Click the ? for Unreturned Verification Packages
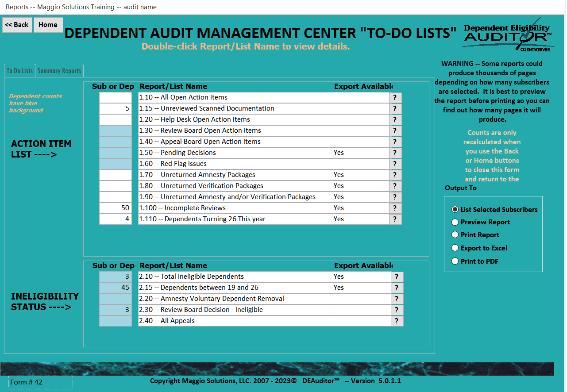Screen dimensions: 567x392 [x=395, y=186]
